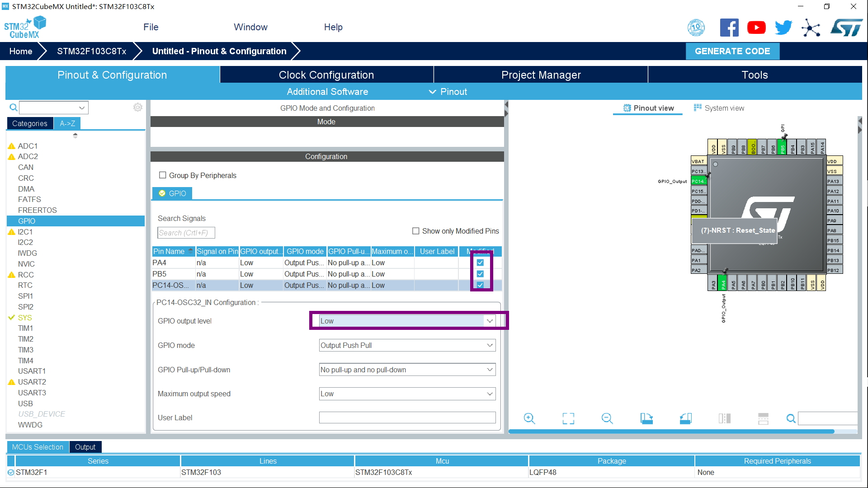This screenshot has width=868, height=488.
Task: Enable Group By Peripherals checkbox
Action: (163, 175)
